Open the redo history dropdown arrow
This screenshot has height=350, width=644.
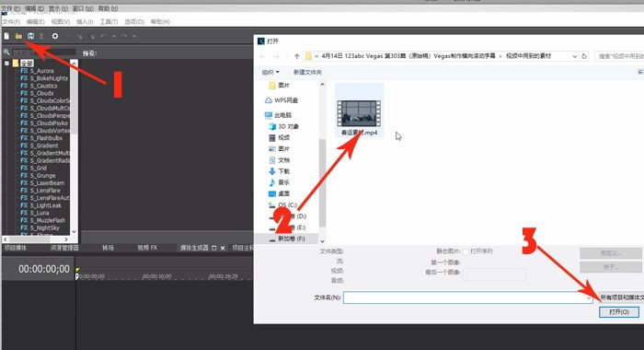134,36
